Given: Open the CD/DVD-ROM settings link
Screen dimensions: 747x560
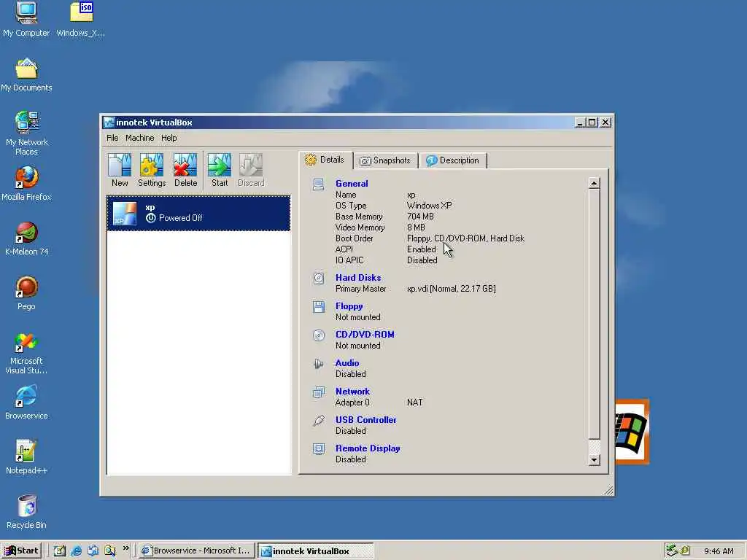Looking at the screenshot, I should click(x=365, y=334).
